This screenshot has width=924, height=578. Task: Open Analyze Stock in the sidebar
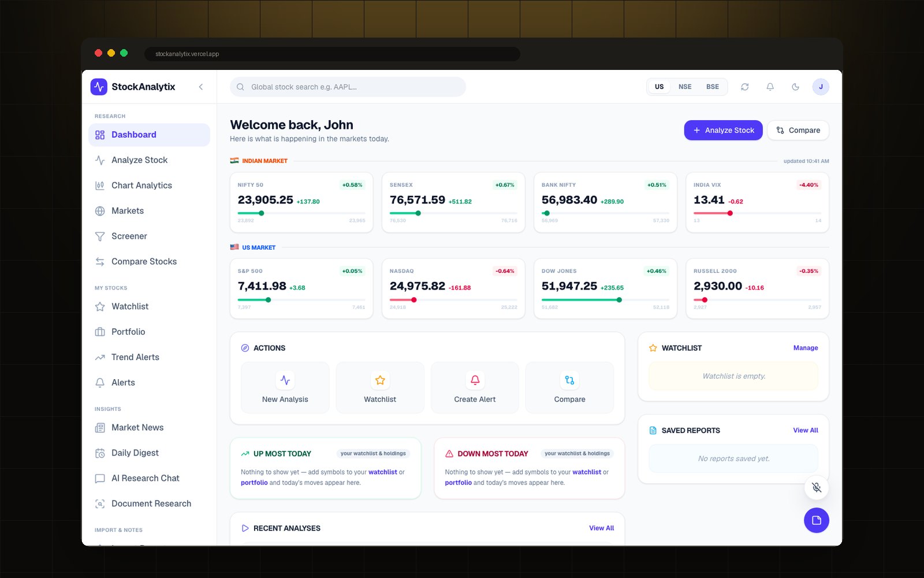pos(149,160)
